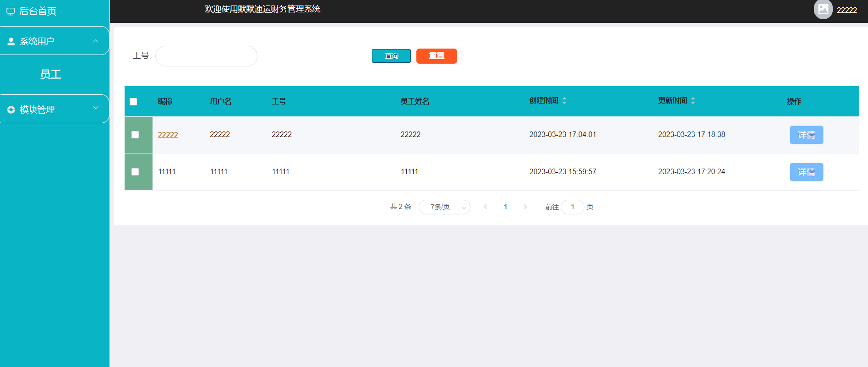
Task: Click the user icon beside 系统用户
Action: coord(11,41)
